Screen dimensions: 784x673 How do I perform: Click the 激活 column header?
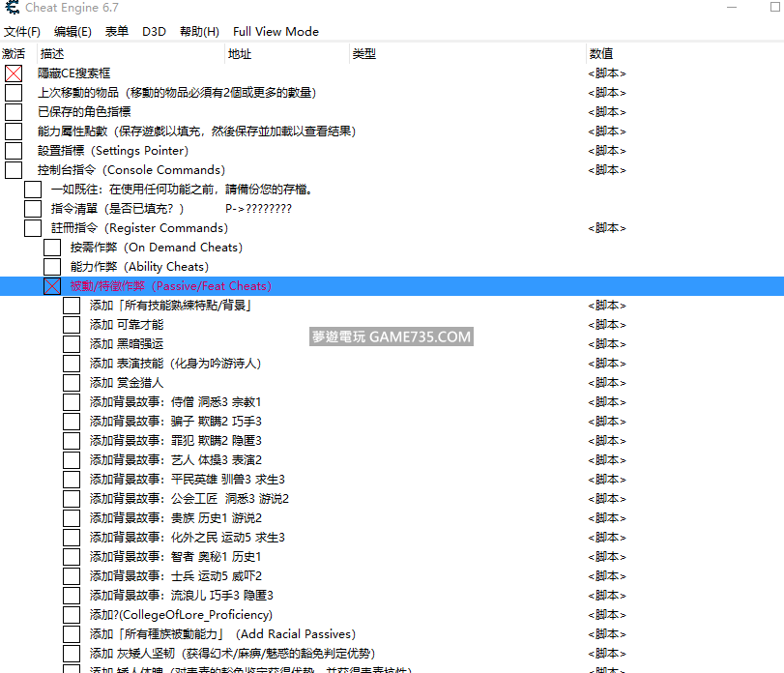coord(18,53)
